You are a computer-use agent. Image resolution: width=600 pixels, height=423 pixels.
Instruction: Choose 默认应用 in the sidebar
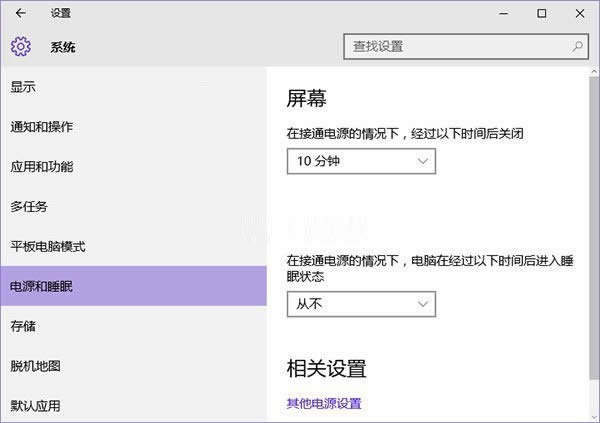pyautogui.click(x=36, y=406)
